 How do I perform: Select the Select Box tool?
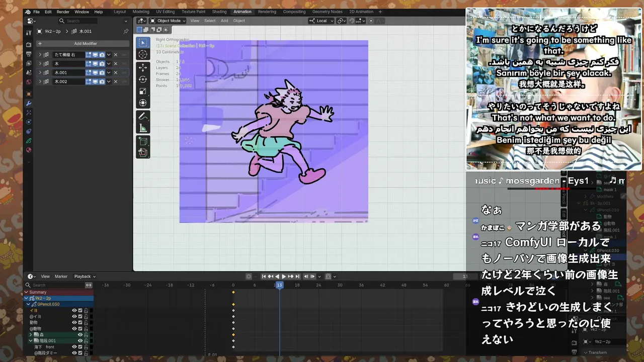(x=143, y=43)
